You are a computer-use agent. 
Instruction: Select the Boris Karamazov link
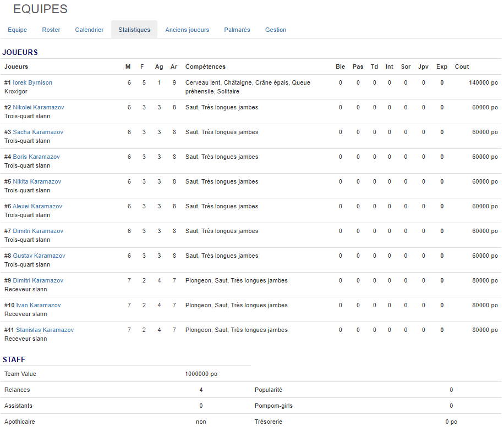36,157
